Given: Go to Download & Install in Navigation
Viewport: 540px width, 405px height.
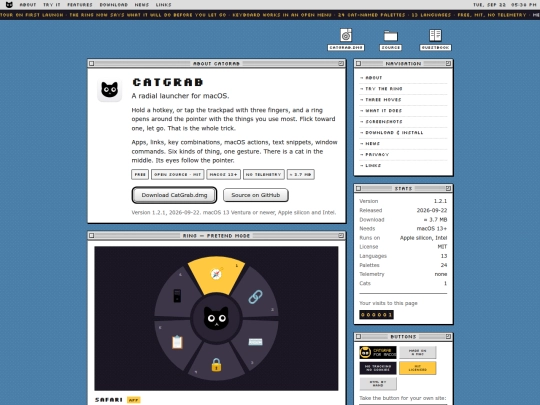Looking at the screenshot, I should pyautogui.click(x=403, y=133).
